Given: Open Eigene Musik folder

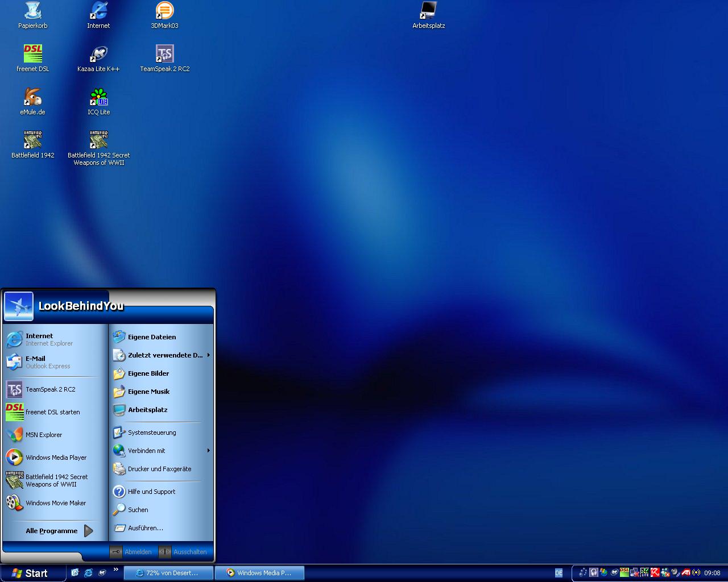Looking at the screenshot, I should click(162, 392).
